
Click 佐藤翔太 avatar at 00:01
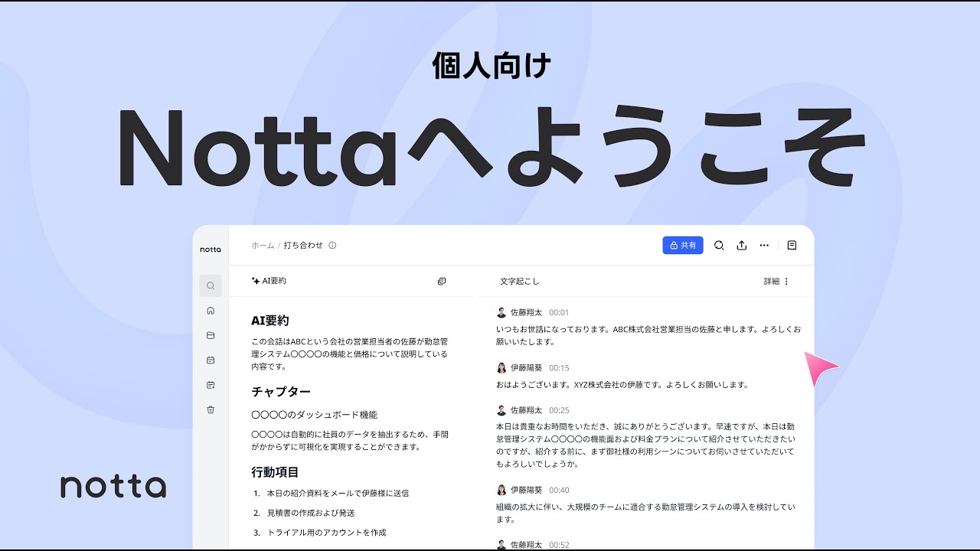coord(501,312)
